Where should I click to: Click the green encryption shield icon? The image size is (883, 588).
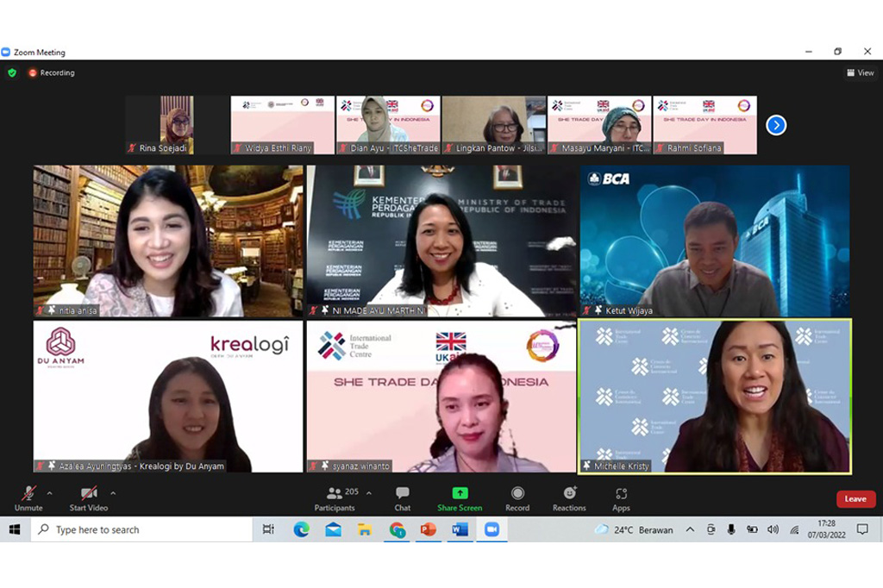[12, 72]
